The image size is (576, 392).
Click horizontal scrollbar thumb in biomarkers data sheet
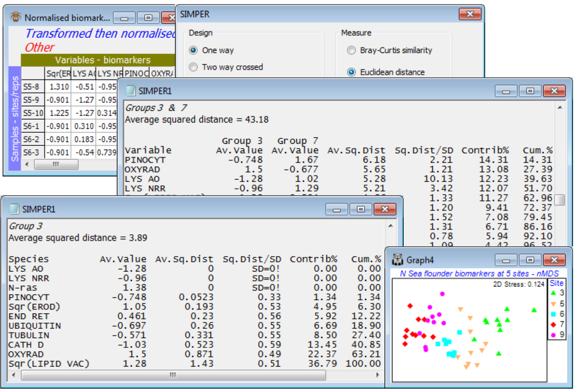click(x=56, y=164)
